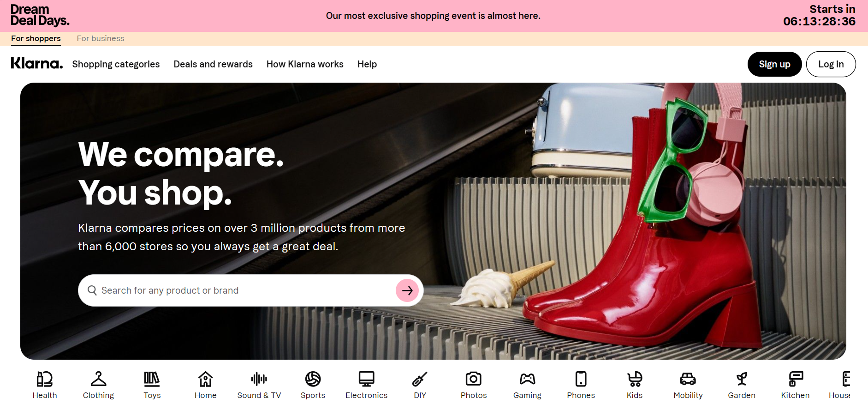Open the Gaming controller icon
Screen dimensions: 868x404
pyautogui.click(x=527, y=379)
